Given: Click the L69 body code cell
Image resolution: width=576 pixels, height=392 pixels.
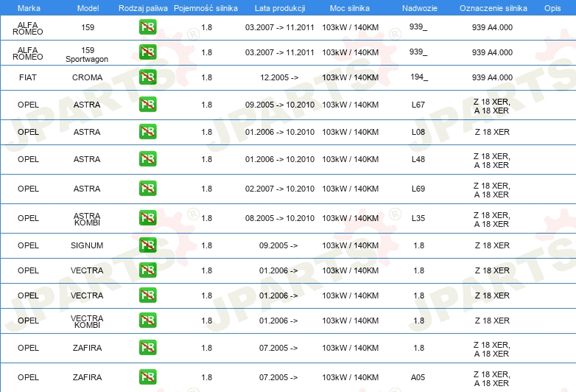Looking at the screenshot, I should tap(418, 189).
